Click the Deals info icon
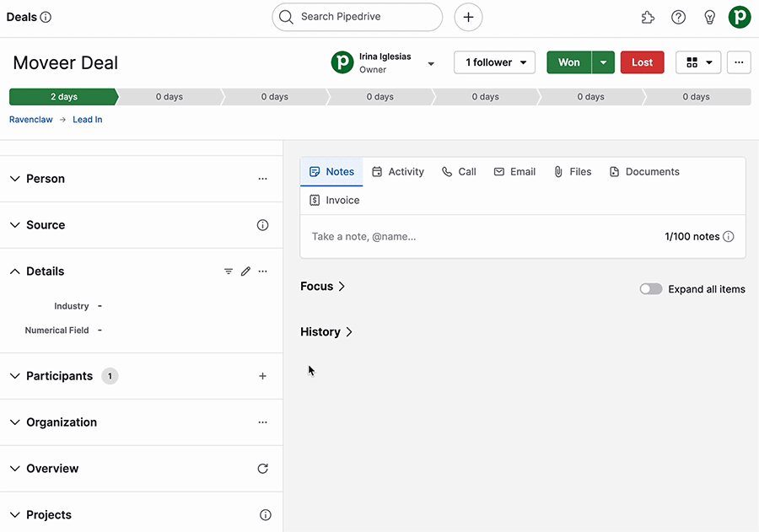Image resolution: width=759 pixels, height=532 pixels. coord(46,18)
